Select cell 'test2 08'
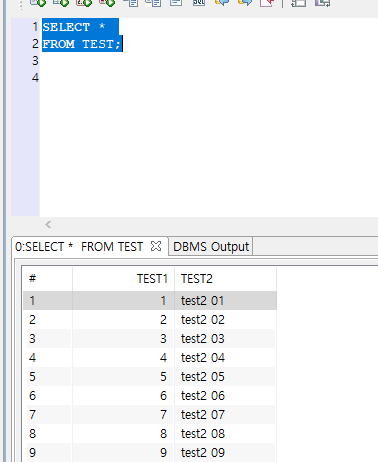This screenshot has height=462, width=378. [x=225, y=434]
